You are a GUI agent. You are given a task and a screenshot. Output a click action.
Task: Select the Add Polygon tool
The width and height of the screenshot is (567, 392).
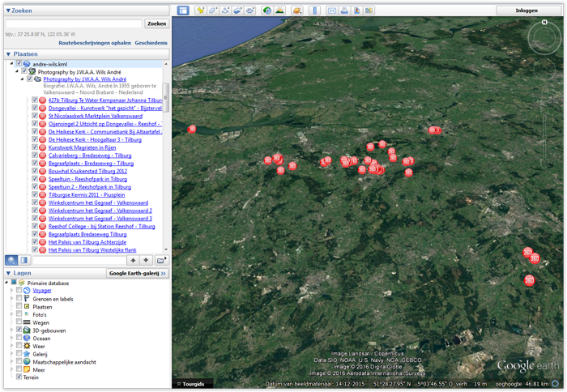click(x=212, y=11)
